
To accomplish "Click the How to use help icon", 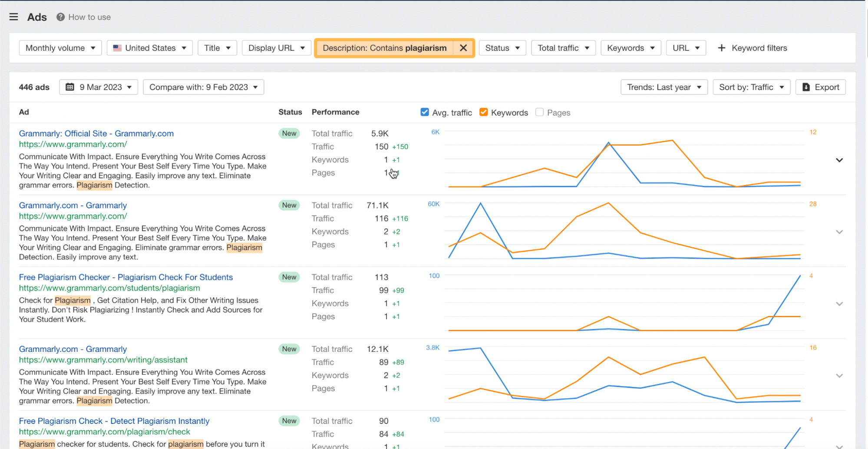I will click(60, 17).
